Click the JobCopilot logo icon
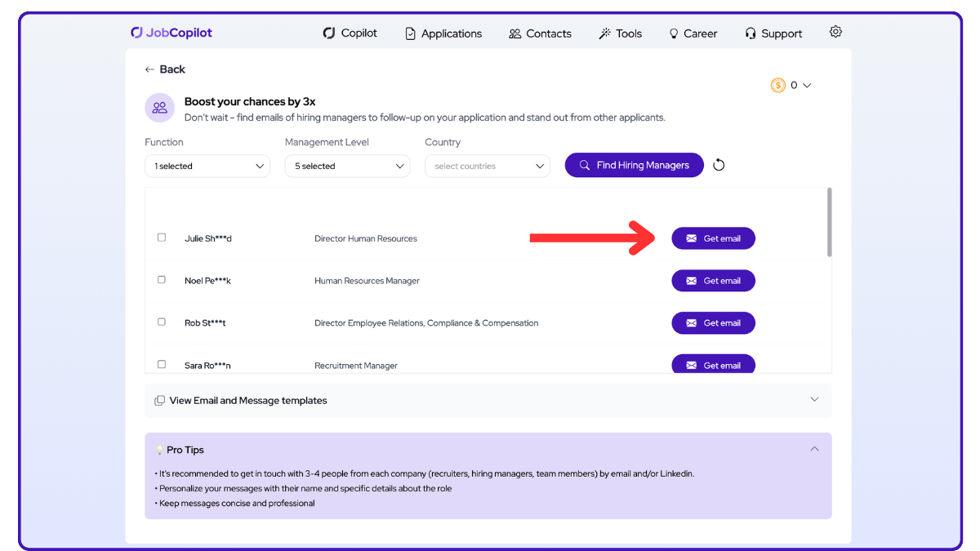 137,33
